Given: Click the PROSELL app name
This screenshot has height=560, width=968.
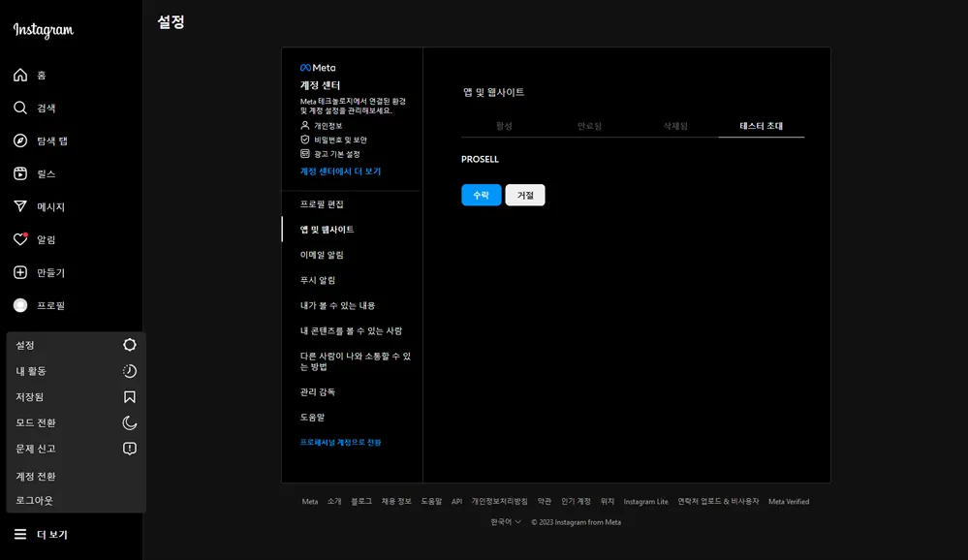Looking at the screenshot, I should point(480,159).
